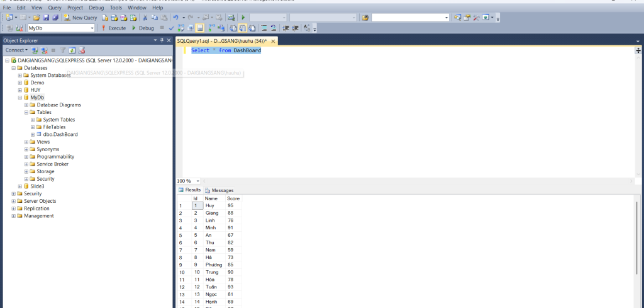
Task: Click the Parse query checkmark icon
Action: (171, 28)
